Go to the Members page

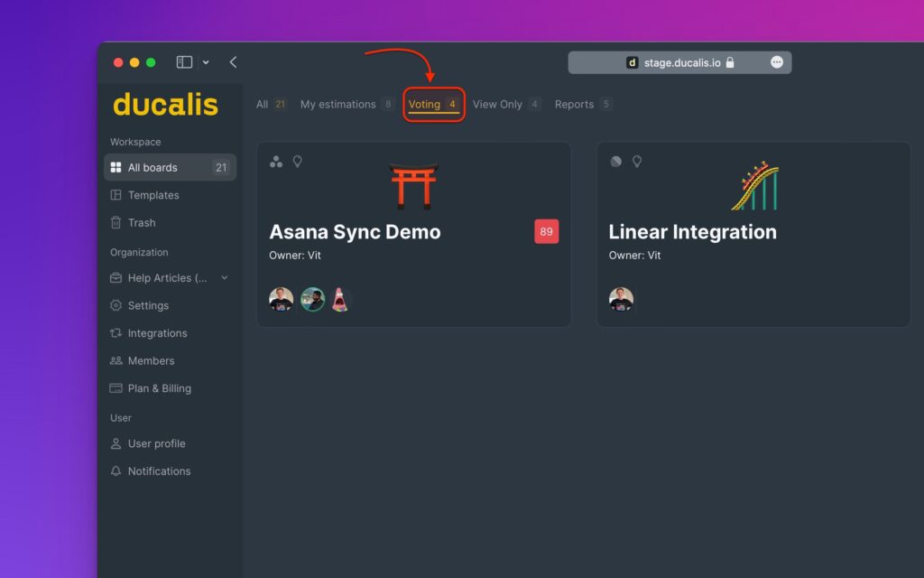pyautogui.click(x=151, y=360)
